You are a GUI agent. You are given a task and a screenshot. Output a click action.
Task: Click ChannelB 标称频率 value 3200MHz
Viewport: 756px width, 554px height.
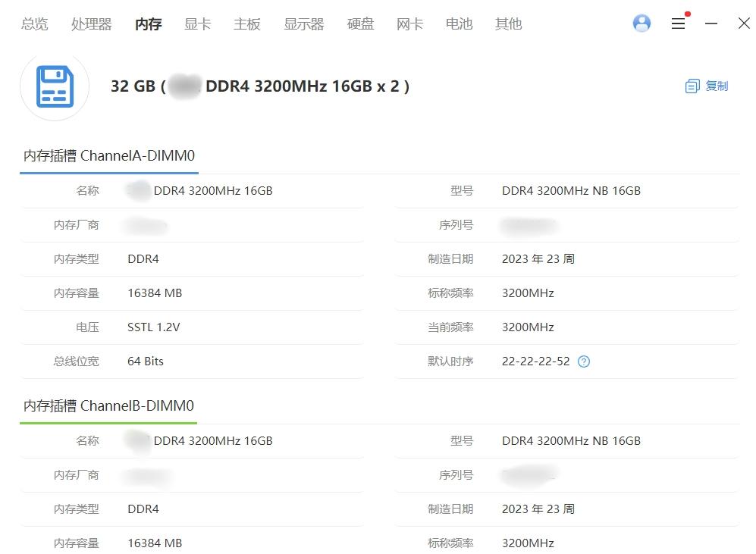[528, 543]
